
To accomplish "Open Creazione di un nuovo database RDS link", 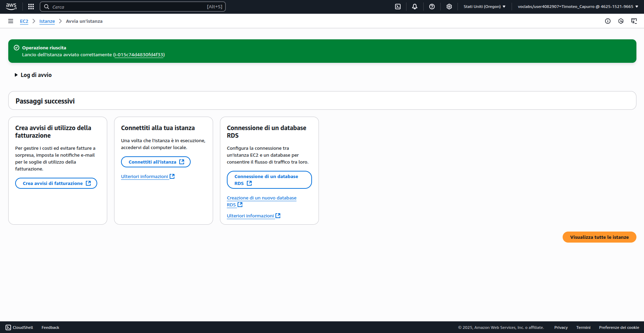I will [262, 201].
